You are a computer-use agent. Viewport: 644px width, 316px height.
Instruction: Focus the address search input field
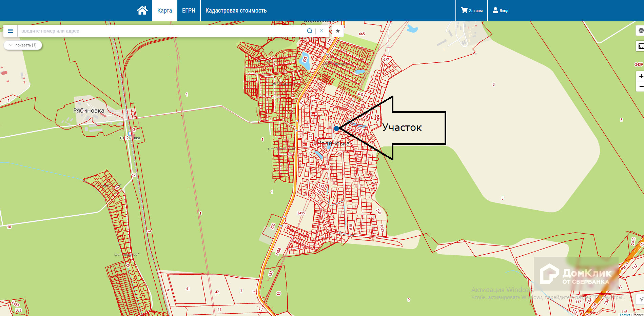[161, 31]
